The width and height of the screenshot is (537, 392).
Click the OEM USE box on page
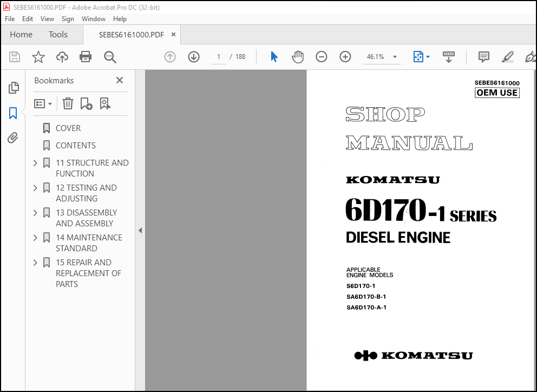[x=497, y=93]
